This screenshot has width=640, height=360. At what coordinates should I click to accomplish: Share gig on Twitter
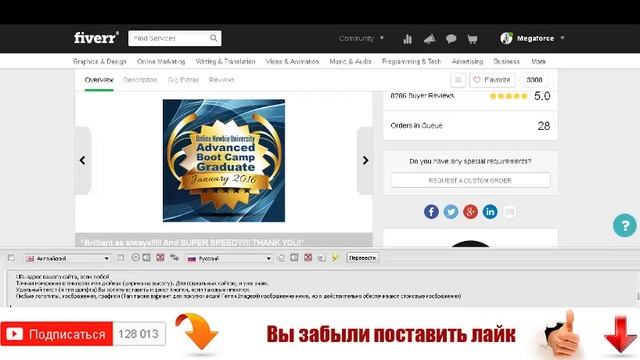(451, 211)
